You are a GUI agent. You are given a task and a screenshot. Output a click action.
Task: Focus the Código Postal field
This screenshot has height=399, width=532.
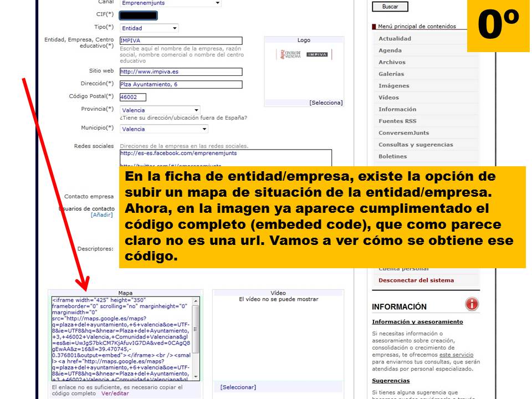[132, 98]
